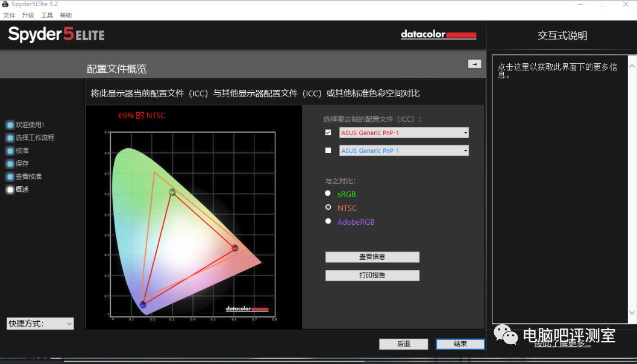The width and height of the screenshot is (637, 364).
Task: Open the 工具 menu
Action: pos(46,14)
